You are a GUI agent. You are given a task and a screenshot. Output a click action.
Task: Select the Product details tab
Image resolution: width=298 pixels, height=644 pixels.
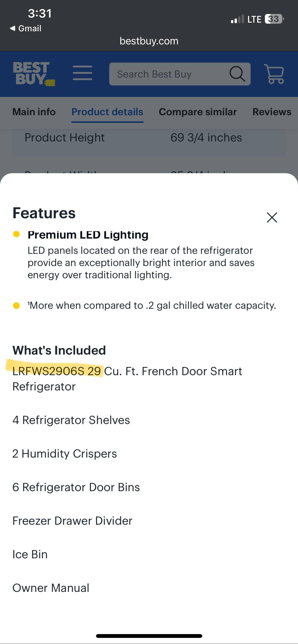(107, 112)
